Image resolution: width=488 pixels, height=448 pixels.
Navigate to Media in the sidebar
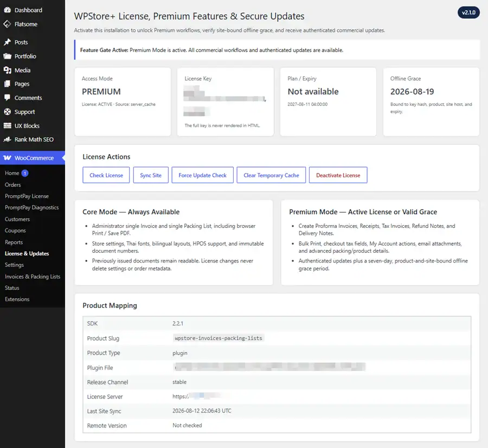tap(22, 70)
